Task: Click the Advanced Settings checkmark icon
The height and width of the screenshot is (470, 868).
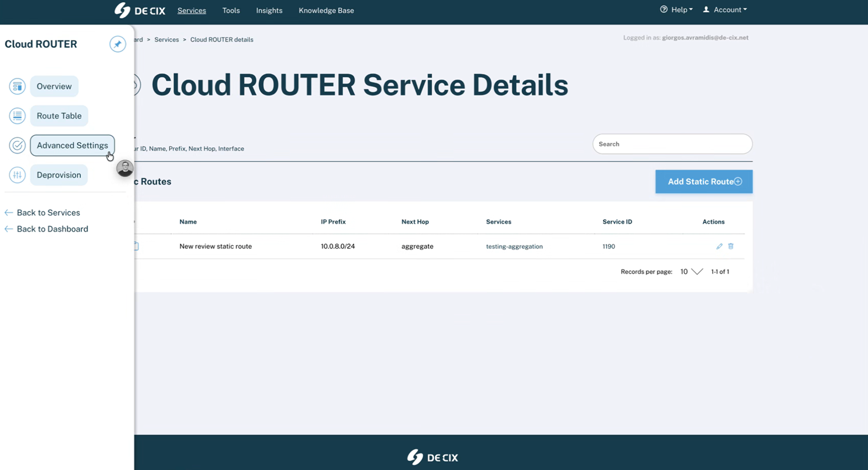Action: click(17, 145)
